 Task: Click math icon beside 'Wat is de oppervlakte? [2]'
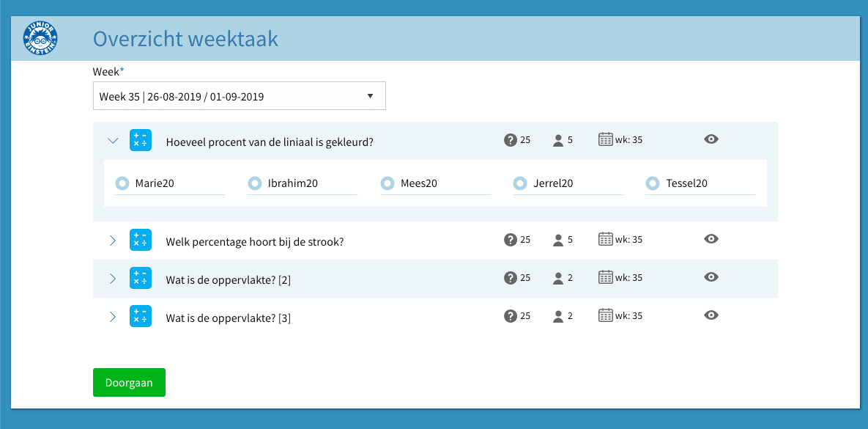[141, 278]
